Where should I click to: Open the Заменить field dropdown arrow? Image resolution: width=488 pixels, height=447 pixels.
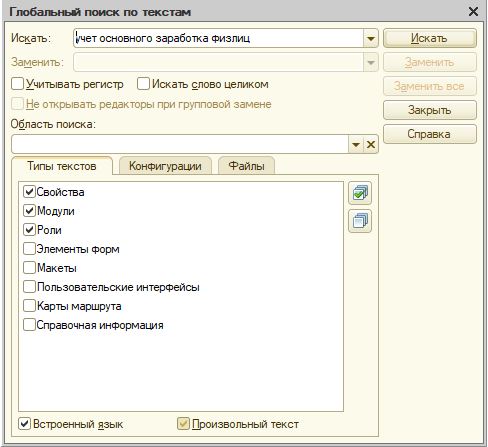[x=371, y=62]
